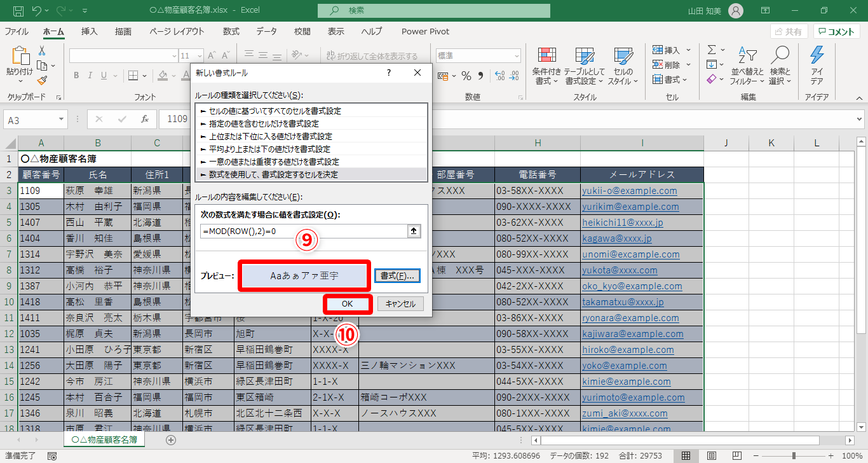868x463 pixels.
Task: Click the Cut scissors icon
Action: pos(42,51)
